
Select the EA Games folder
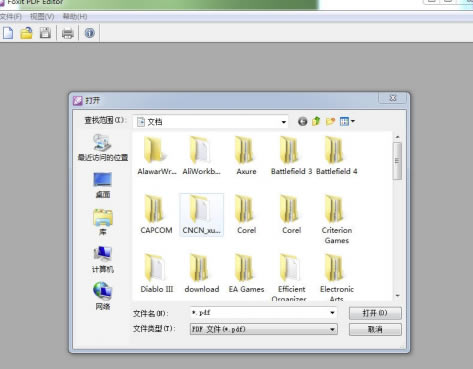[x=246, y=273]
